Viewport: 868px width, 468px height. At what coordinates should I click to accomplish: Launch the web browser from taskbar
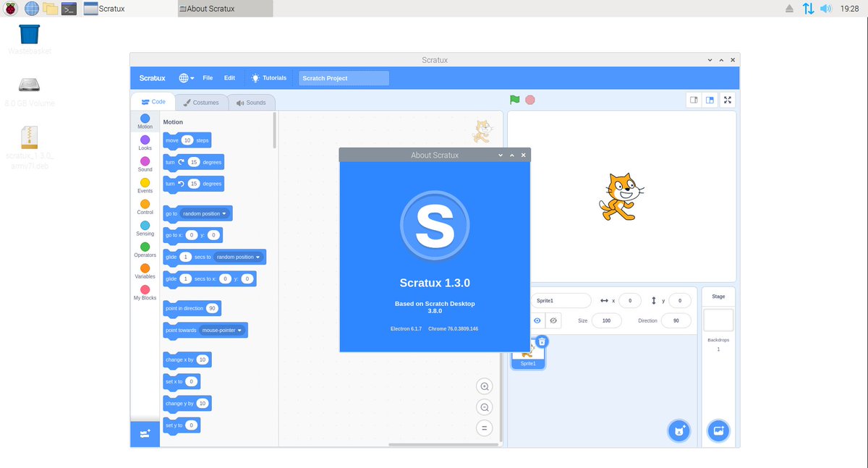point(32,9)
